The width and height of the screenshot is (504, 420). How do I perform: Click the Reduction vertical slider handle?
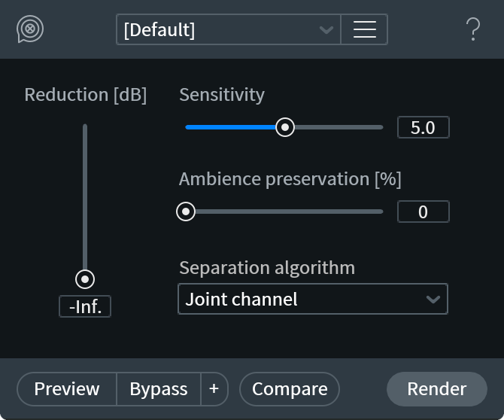coord(85,279)
